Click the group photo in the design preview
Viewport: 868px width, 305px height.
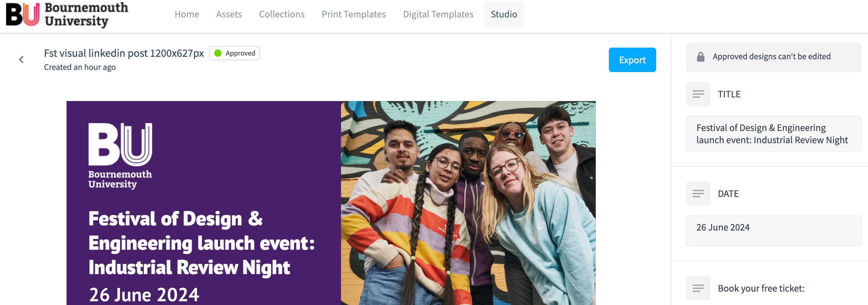(x=468, y=203)
